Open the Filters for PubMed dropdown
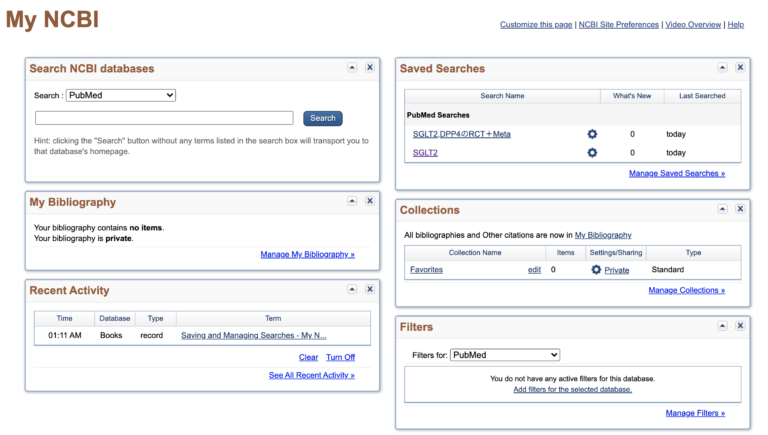Screen dimensions: 768x435 [505, 355]
